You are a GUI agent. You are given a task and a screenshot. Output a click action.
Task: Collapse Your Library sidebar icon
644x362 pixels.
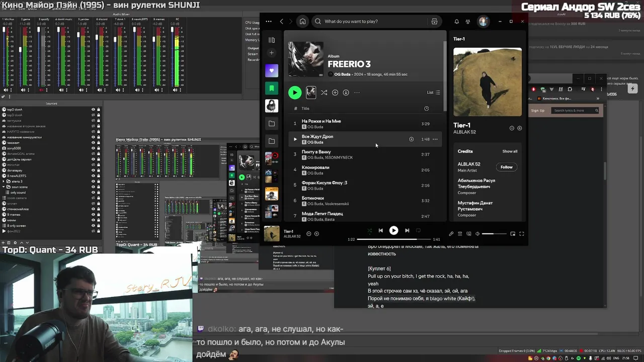pos(272,40)
